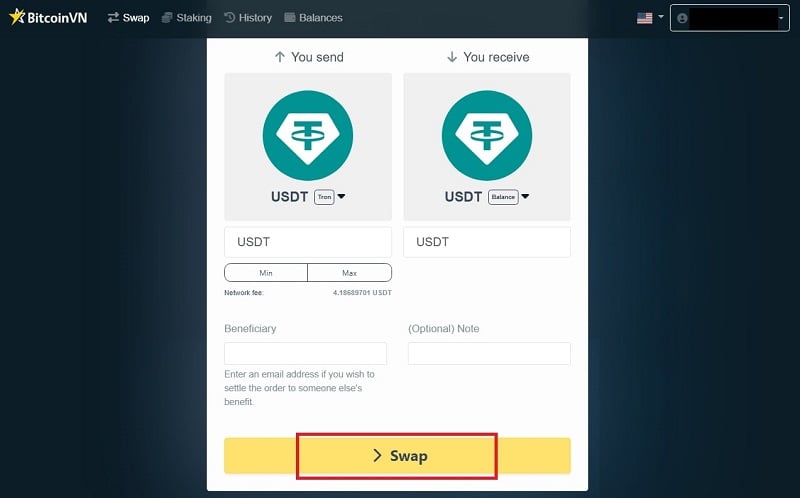
Task: Select the Max amount option
Action: pos(349,272)
